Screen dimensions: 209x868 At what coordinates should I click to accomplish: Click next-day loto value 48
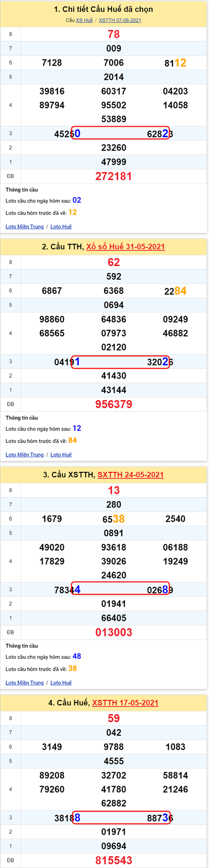pyautogui.click(x=77, y=656)
